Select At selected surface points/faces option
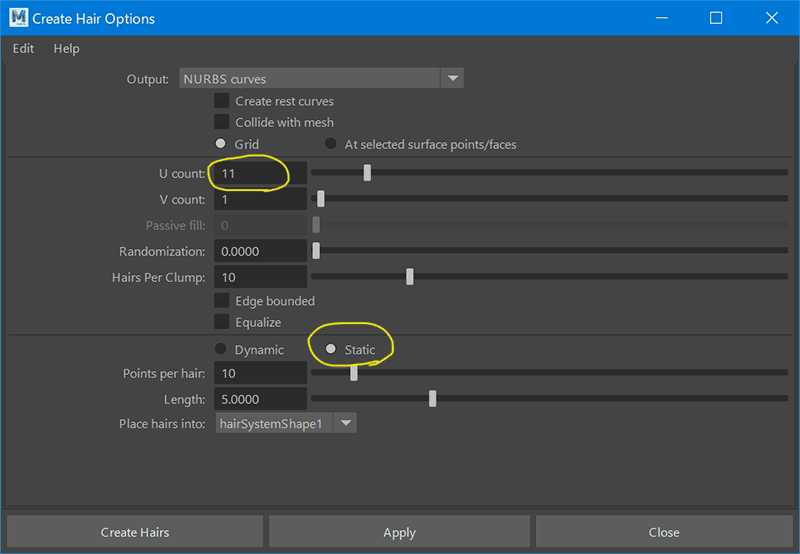Viewport: 800px width, 554px height. click(x=331, y=144)
